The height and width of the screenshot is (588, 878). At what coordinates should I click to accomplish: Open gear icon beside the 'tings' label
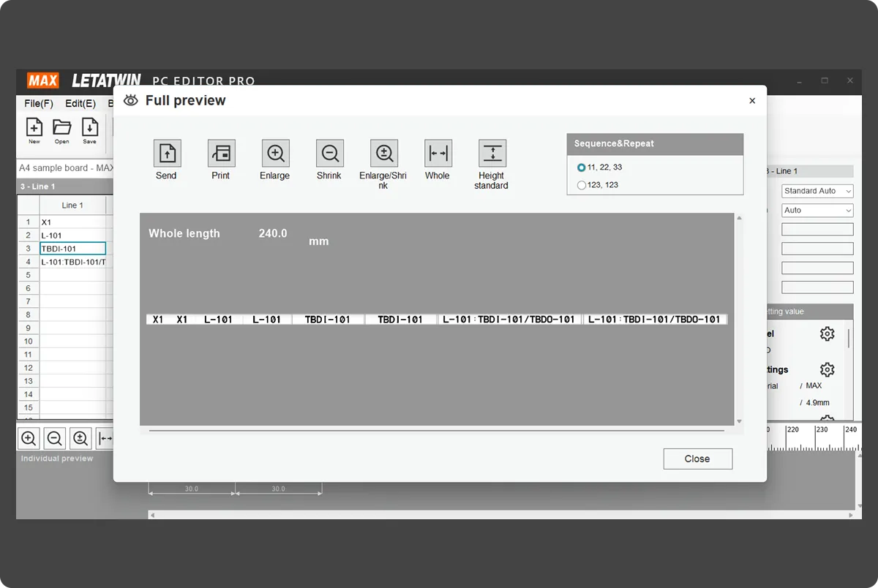point(827,369)
